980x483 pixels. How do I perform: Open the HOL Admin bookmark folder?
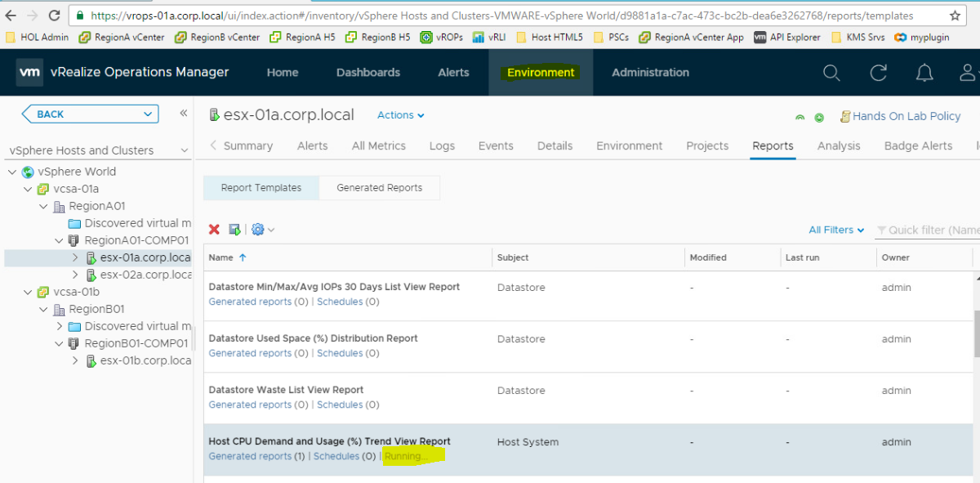pos(38,37)
